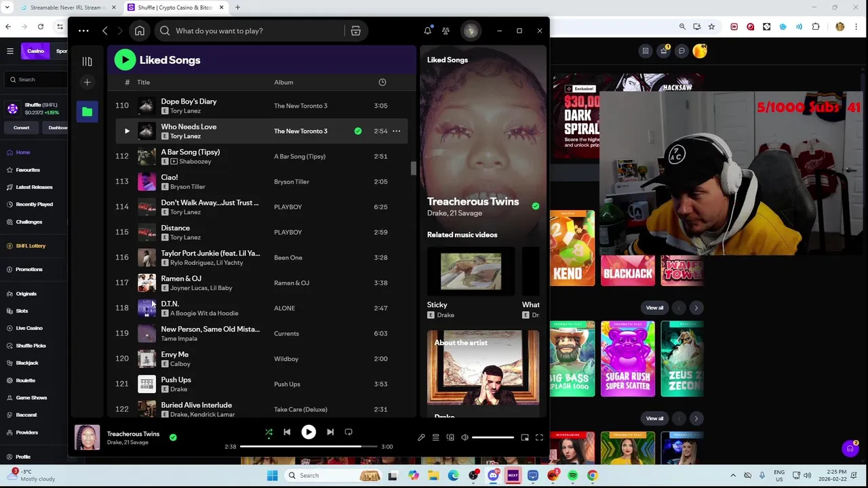Open Windows Start button
This screenshot has width=868, height=488.
point(272,475)
